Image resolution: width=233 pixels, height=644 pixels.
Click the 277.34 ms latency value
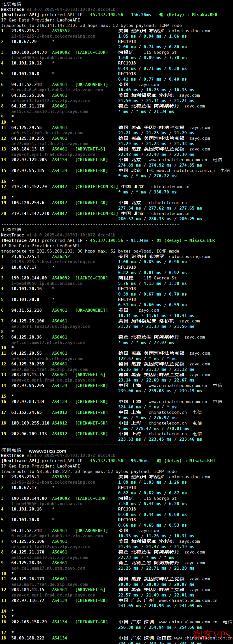coord(130,208)
